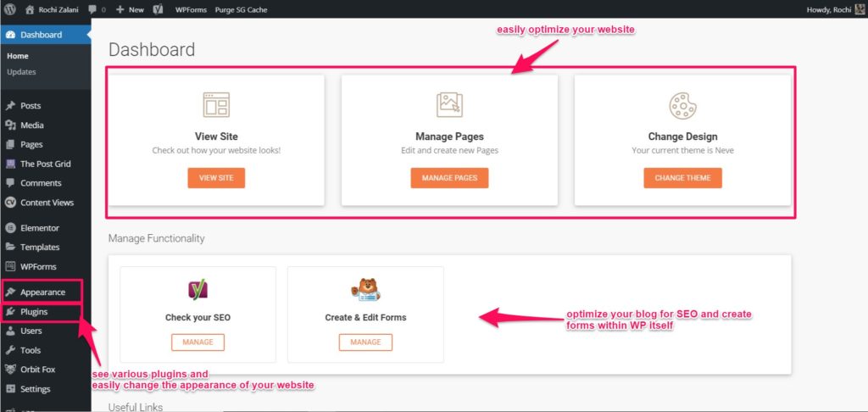Click the Yoast icon above Check your SEO
Viewport: 868px width, 412px height.
tap(198, 290)
